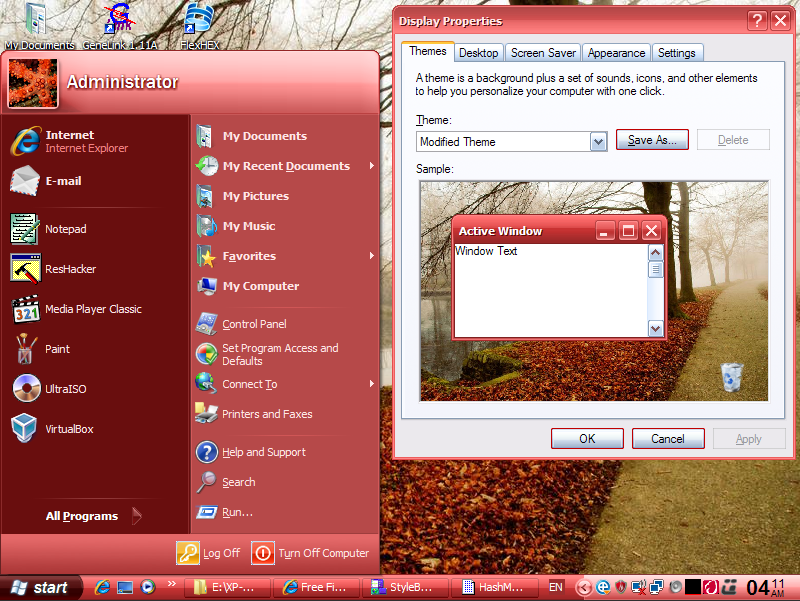800x601 pixels.
Task: Click the Start button
Action: [41, 588]
